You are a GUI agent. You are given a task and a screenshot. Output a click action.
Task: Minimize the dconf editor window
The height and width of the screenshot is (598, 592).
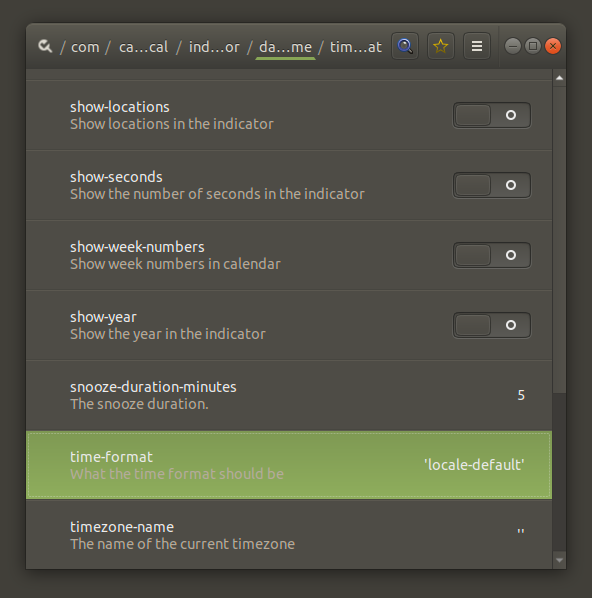click(513, 46)
